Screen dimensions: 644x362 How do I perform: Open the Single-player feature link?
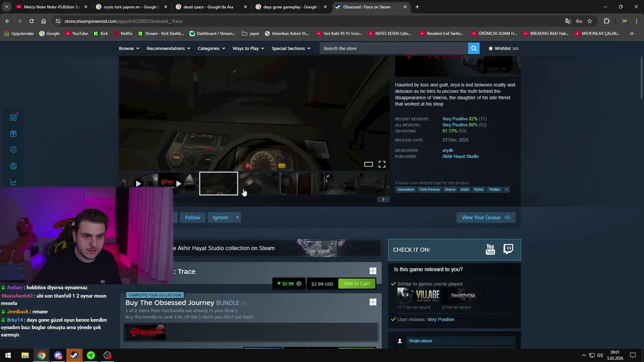pyautogui.click(x=421, y=341)
